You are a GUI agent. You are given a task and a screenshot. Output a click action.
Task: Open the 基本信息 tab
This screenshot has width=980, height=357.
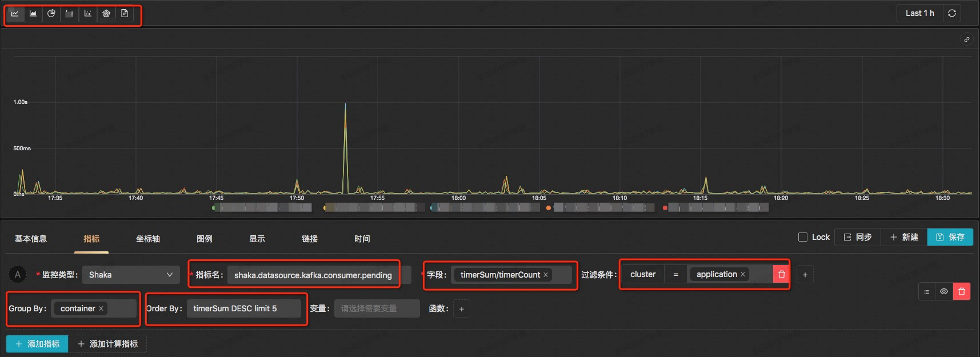coord(31,239)
